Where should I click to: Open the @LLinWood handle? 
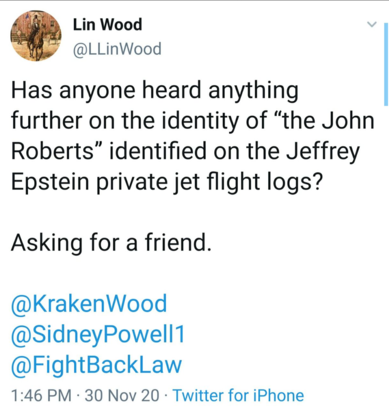pyautogui.click(x=117, y=49)
